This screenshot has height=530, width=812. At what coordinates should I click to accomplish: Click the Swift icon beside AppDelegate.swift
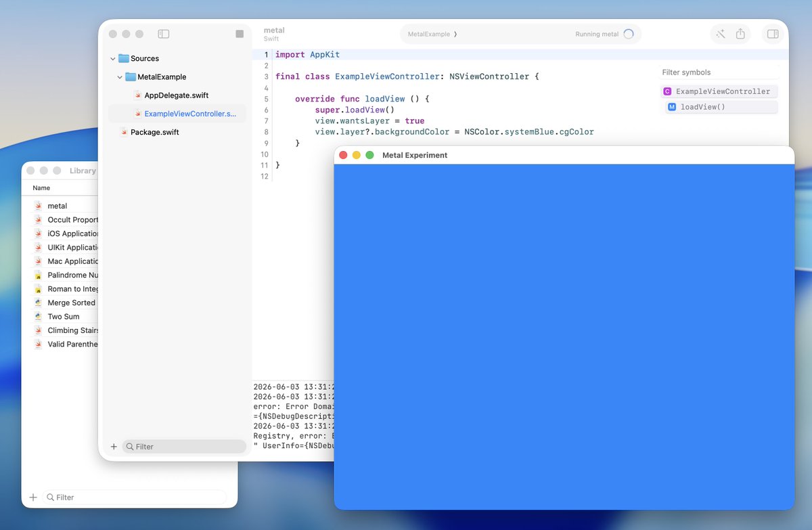[x=137, y=95]
